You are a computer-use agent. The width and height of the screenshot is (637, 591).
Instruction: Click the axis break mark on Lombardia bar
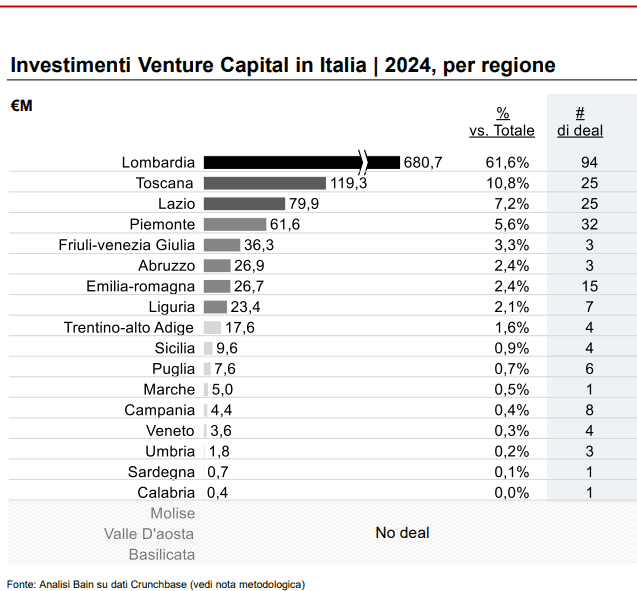pyautogui.click(x=364, y=162)
